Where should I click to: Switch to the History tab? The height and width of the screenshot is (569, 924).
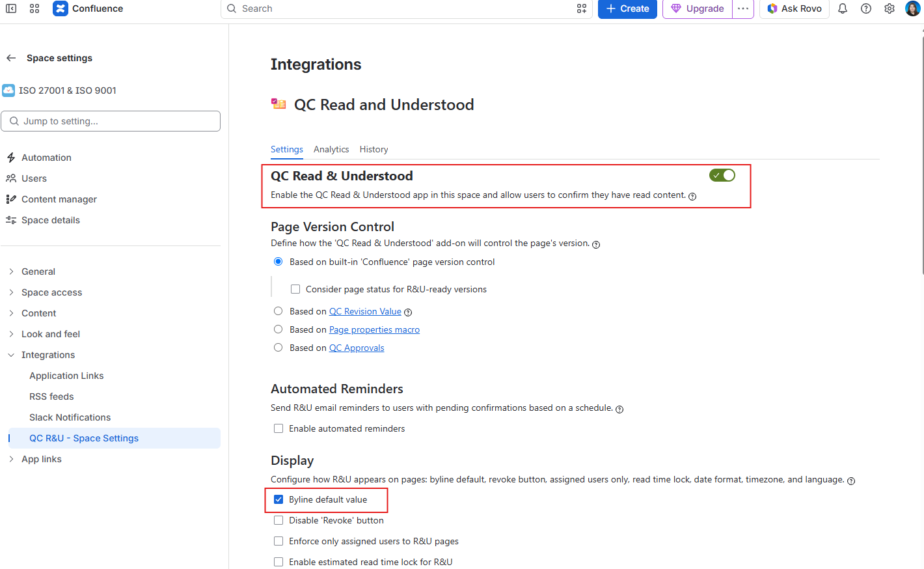coord(374,149)
